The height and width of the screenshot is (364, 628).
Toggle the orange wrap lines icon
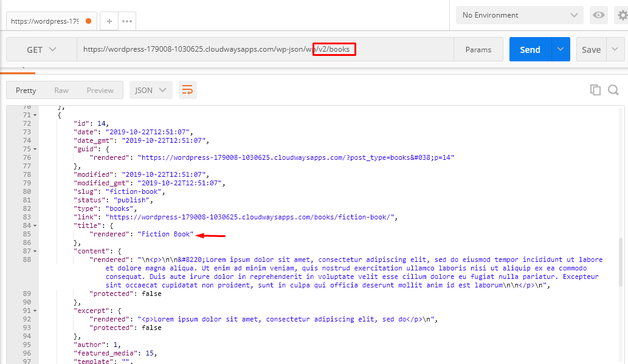click(187, 90)
